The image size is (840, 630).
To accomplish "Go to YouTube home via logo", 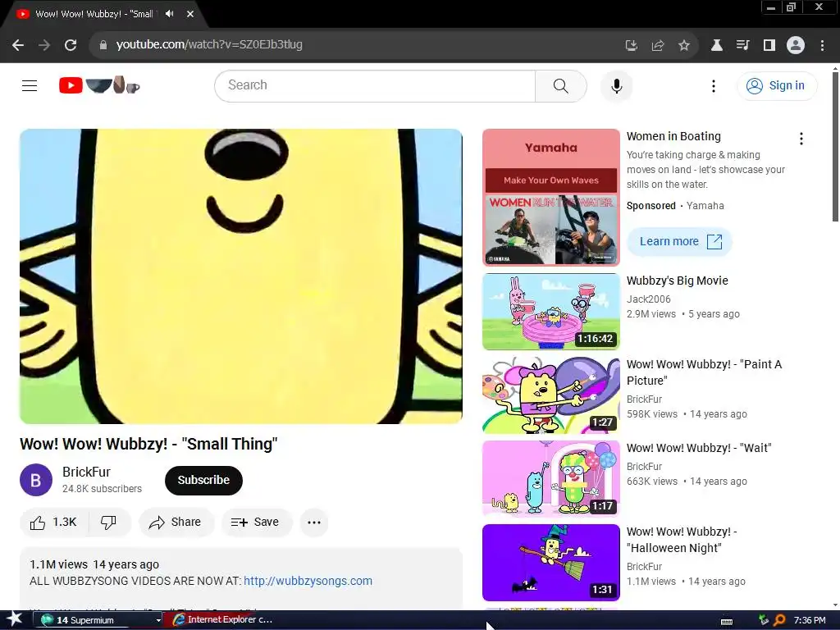I will [99, 85].
